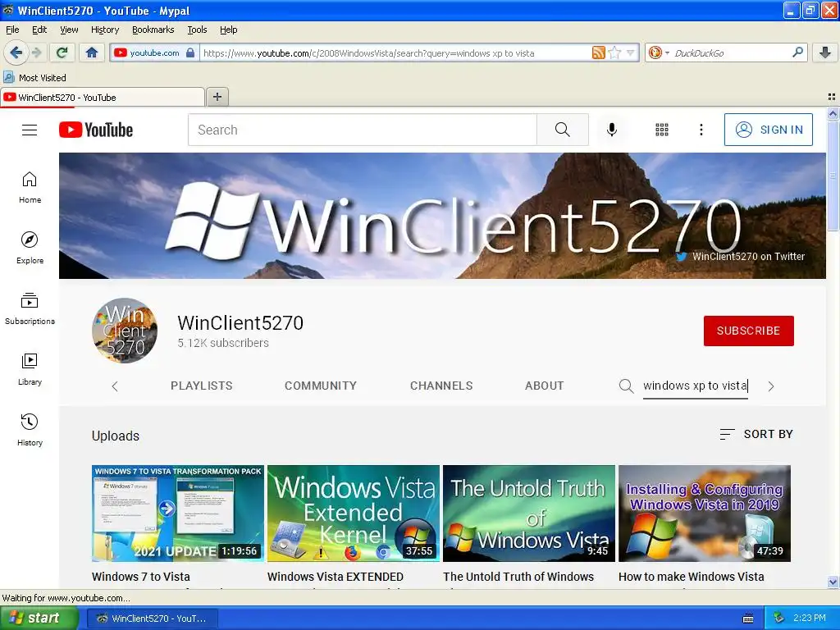Screen dimensions: 840x630
Task: Open the View menu
Action: (x=69, y=30)
